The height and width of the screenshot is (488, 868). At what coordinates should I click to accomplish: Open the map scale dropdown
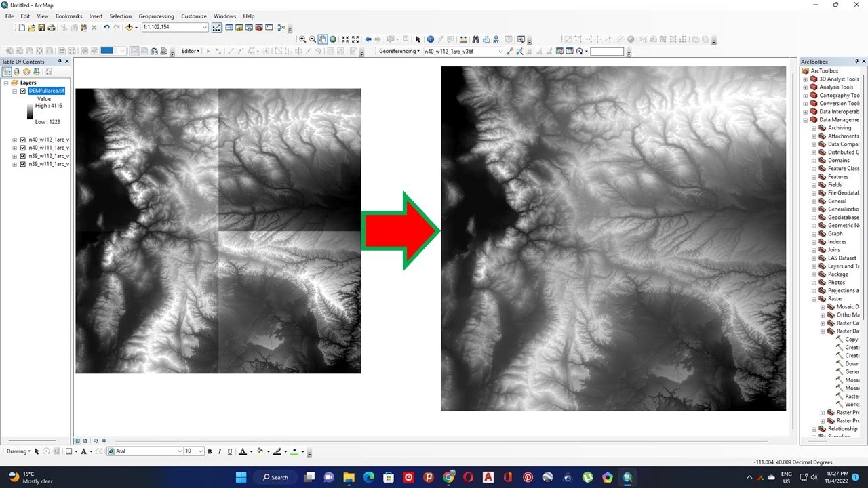coord(205,28)
